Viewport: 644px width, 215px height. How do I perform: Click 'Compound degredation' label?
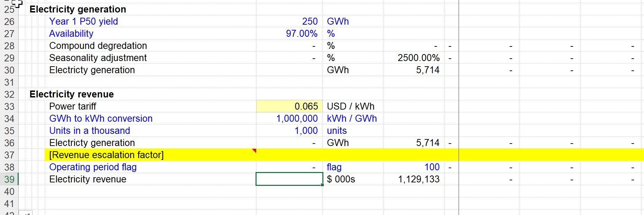coord(98,46)
